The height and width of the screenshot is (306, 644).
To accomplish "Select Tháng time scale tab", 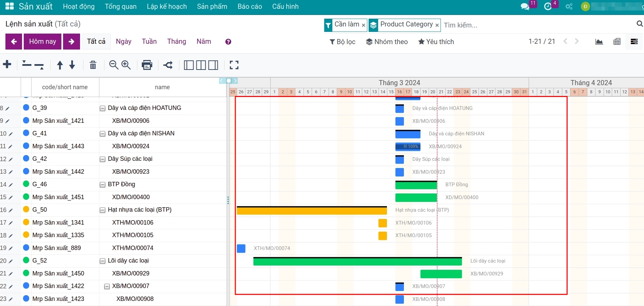I will point(177,41).
